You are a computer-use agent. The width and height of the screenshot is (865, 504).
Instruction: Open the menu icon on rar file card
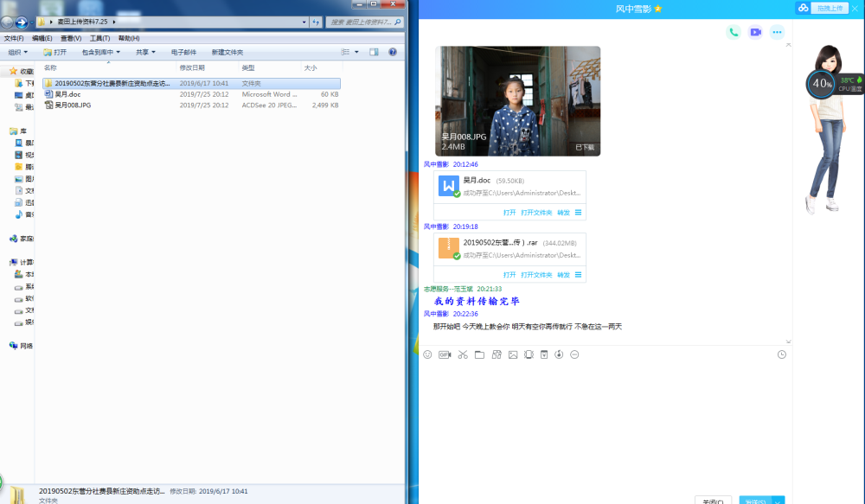(x=578, y=275)
